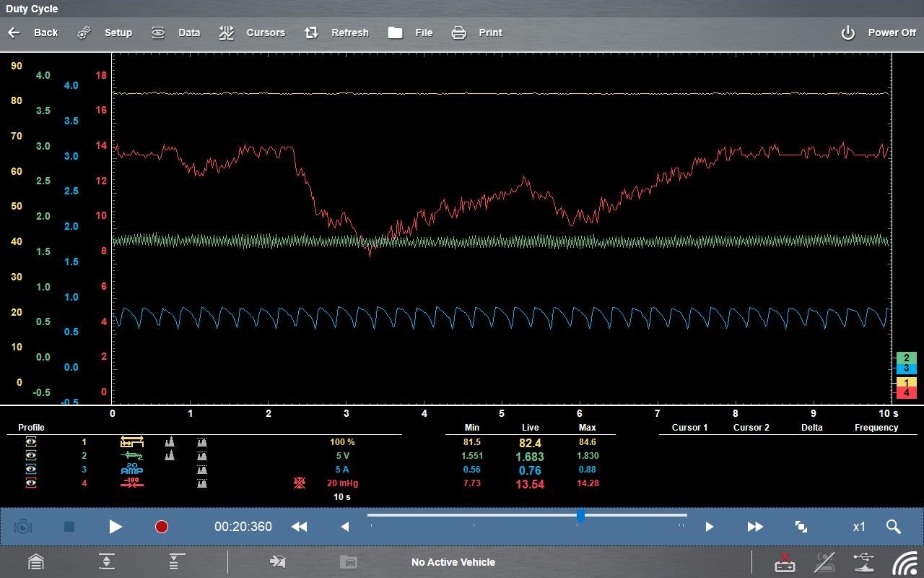The width and height of the screenshot is (924, 578).
Task: Click the play button in playback bar
Action: (x=115, y=527)
